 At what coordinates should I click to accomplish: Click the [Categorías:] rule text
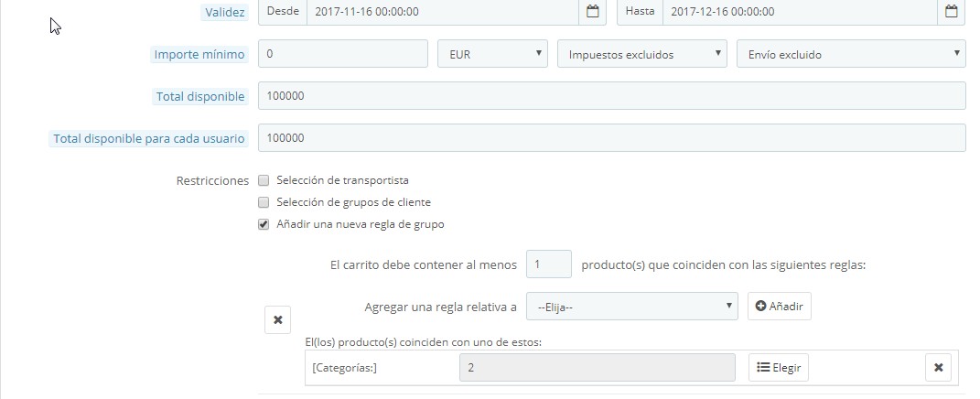(344, 368)
